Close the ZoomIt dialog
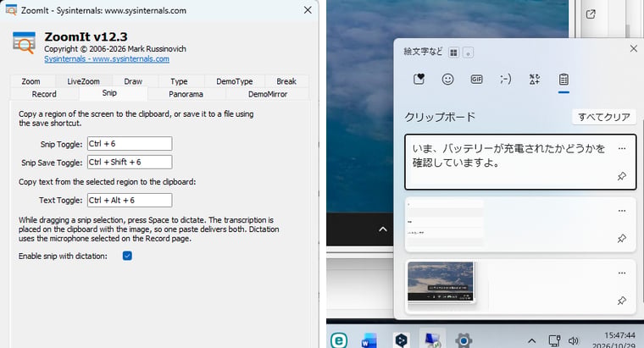644x348 pixels. point(308,10)
